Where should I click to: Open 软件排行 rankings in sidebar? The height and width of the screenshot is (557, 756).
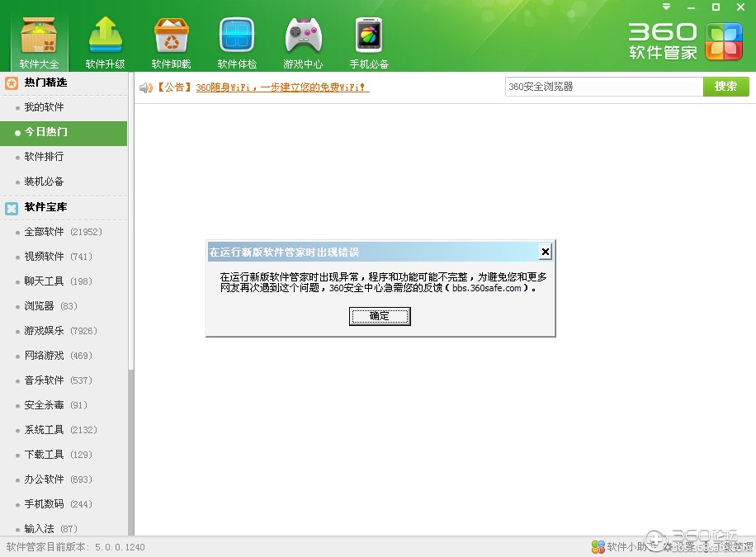coord(64,157)
